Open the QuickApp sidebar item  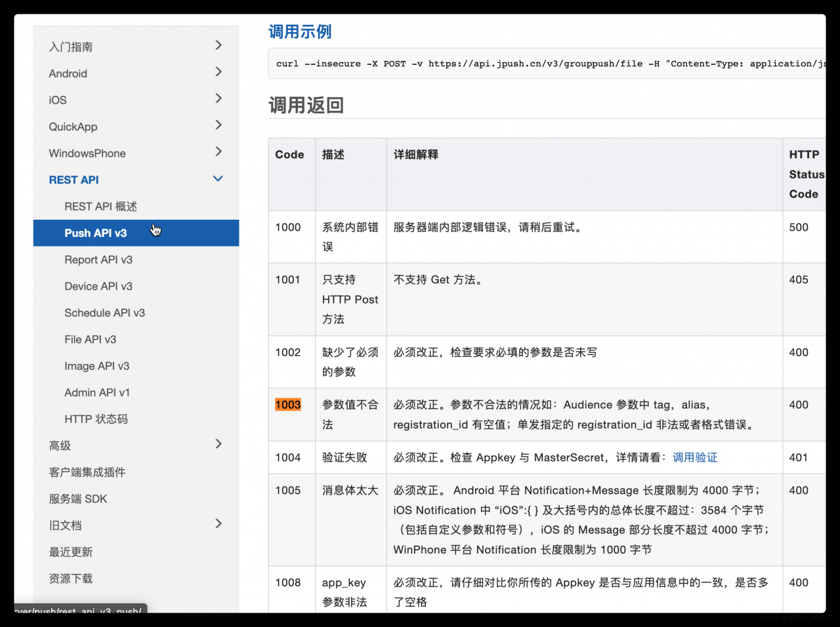(73, 127)
